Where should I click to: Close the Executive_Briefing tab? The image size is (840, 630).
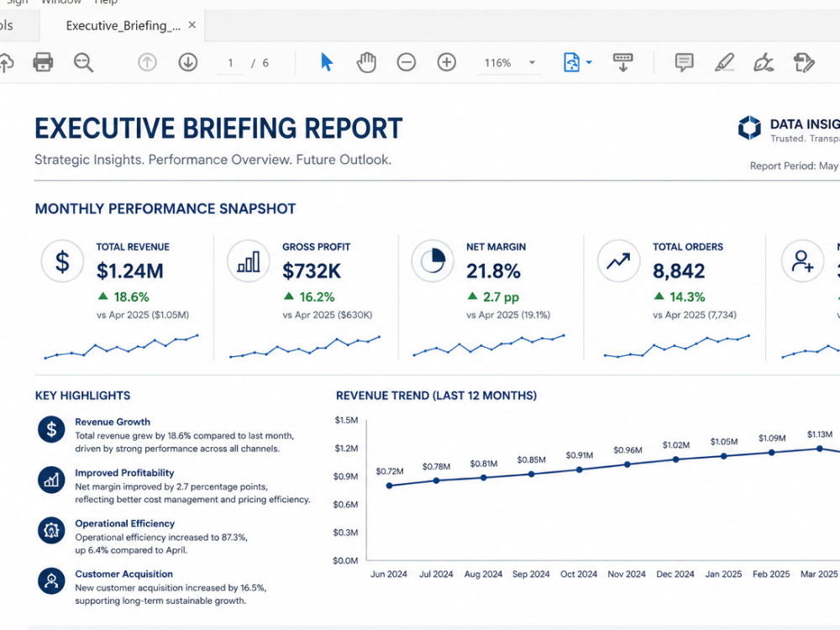192,25
